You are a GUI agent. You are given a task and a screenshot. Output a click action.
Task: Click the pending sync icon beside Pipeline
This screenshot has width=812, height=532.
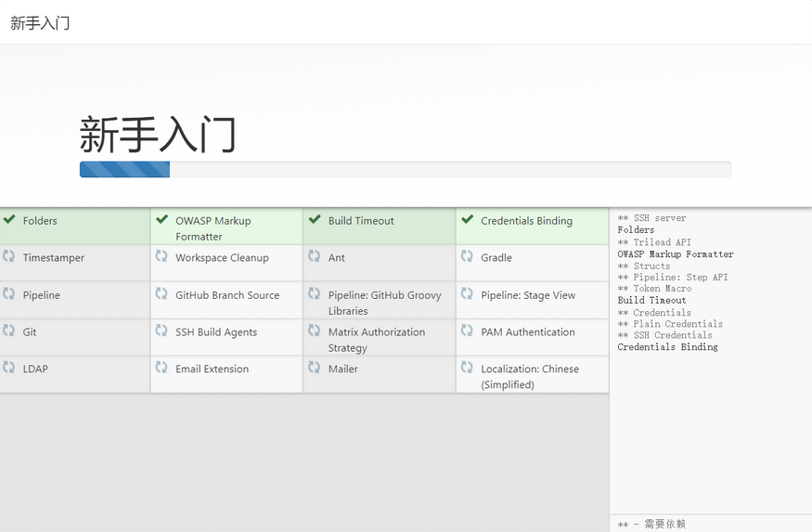click(x=8, y=293)
